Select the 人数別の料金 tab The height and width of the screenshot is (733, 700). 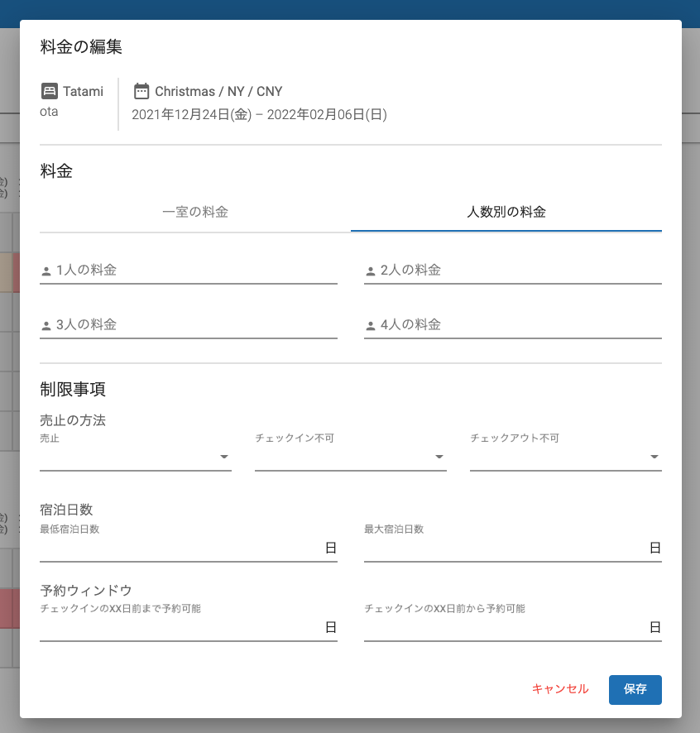click(x=506, y=212)
